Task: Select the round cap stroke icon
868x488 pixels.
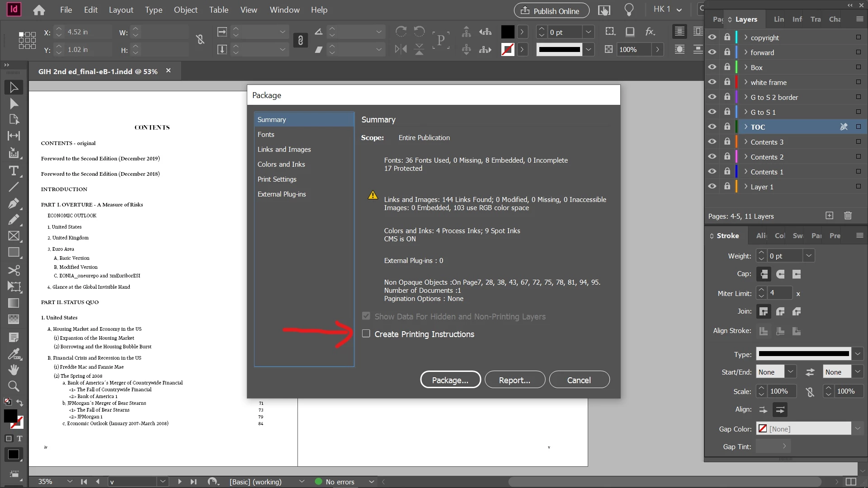Action: [780, 274]
